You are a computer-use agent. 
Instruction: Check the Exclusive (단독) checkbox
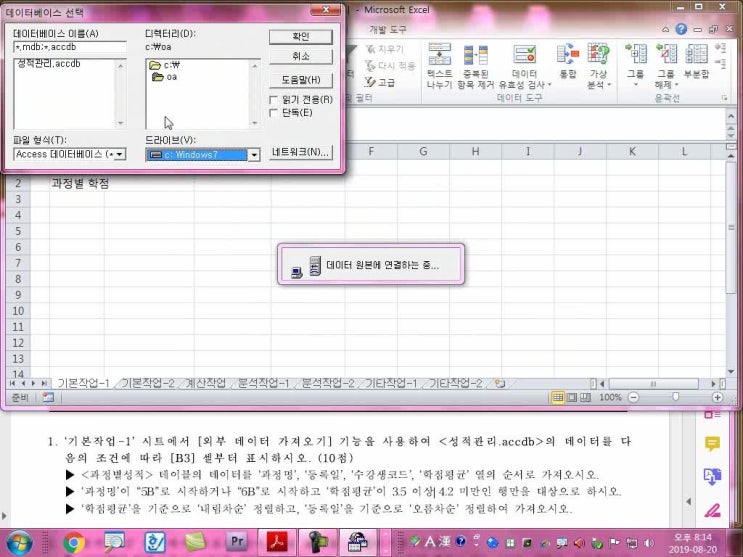(273, 113)
